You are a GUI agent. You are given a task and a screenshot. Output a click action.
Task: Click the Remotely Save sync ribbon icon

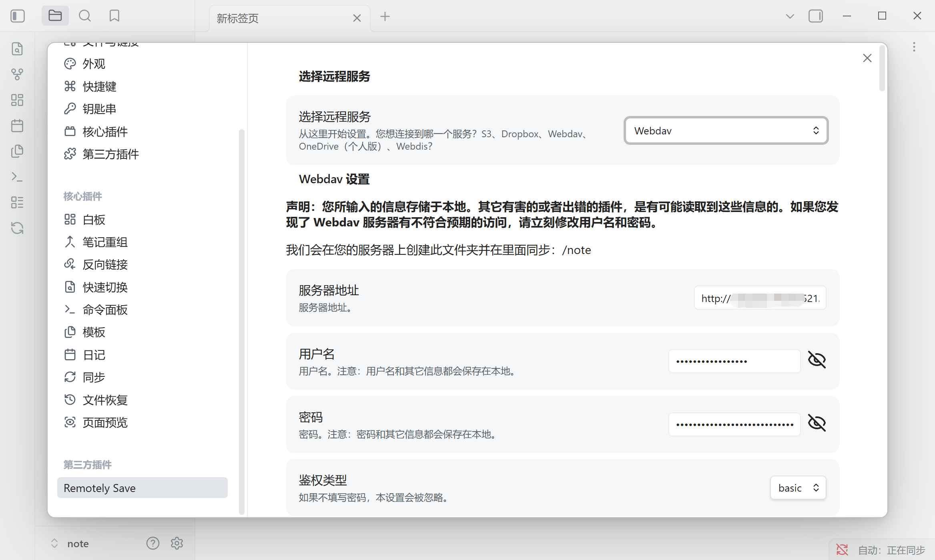[17, 228]
